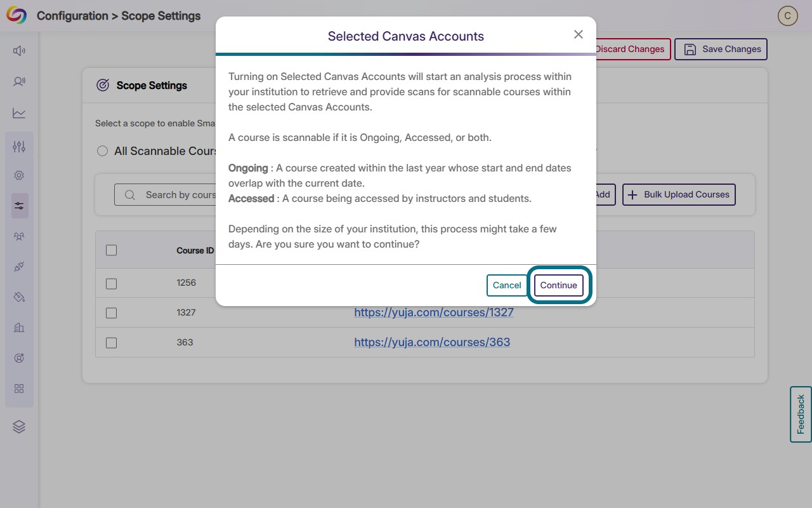Check the box for course 1327
812x508 pixels.
(x=112, y=313)
